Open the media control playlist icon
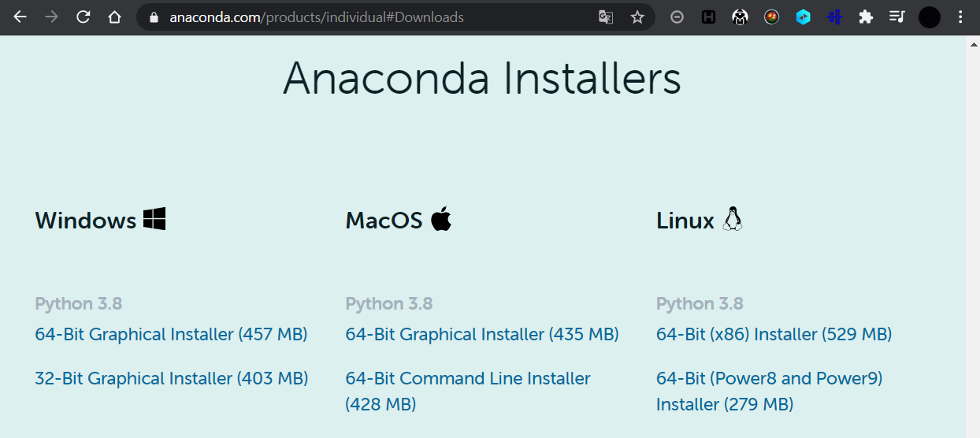 click(897, 17)
